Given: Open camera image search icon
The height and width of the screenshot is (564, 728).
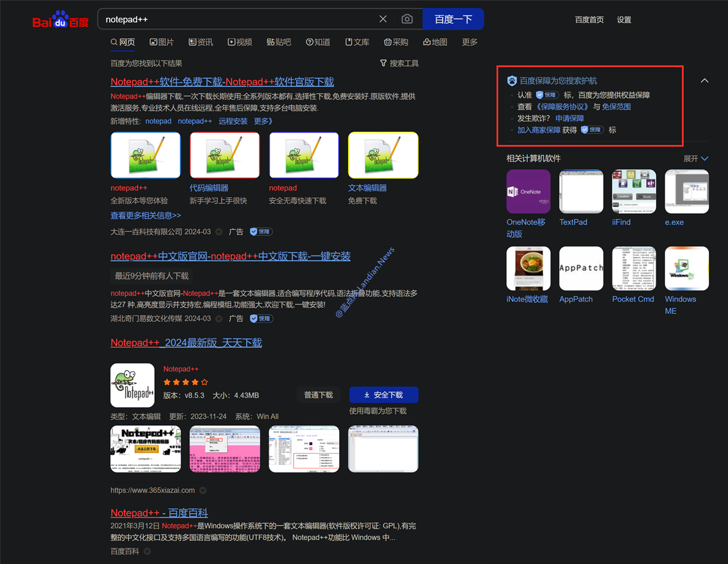Looking at the screenshot, I should [407, 19].
